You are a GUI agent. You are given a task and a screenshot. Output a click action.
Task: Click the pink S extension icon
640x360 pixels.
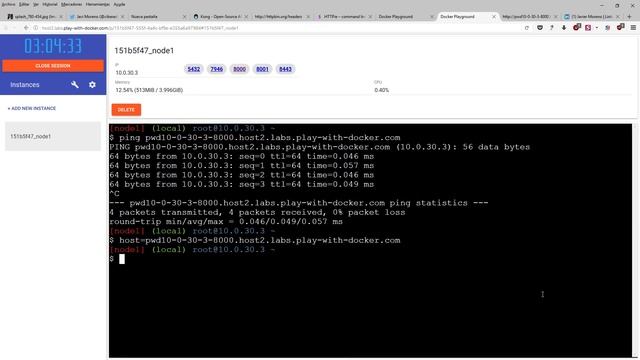click(x=588, y=28)
